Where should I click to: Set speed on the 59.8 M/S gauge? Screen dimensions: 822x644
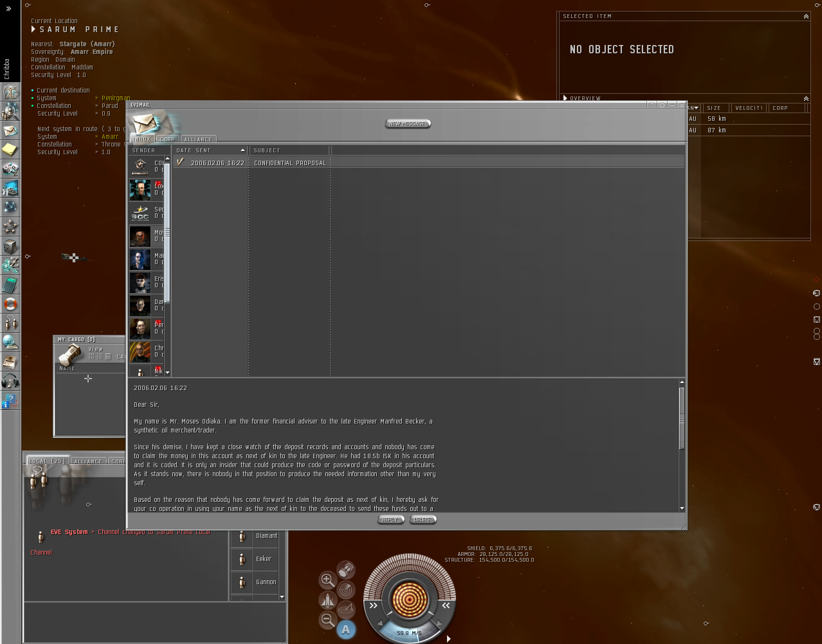click(409, 633)
